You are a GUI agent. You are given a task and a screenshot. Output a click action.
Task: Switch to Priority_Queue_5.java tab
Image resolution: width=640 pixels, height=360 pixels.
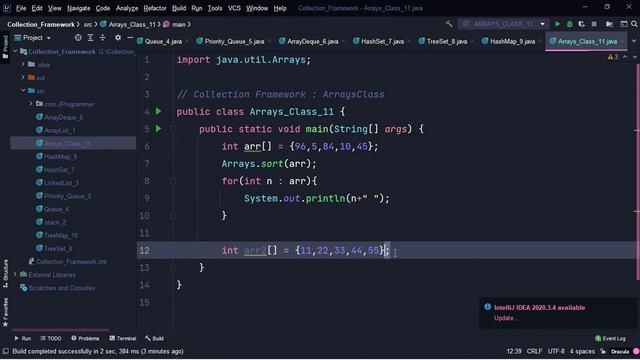point(234,41)
